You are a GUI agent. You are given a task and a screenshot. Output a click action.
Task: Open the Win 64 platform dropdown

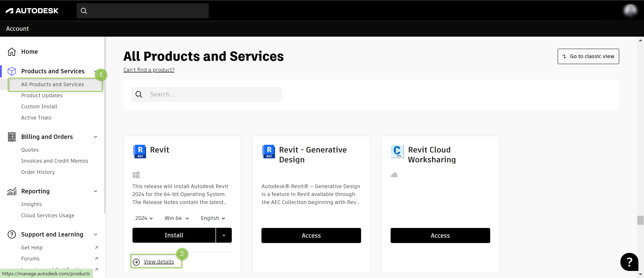[176, 218]
